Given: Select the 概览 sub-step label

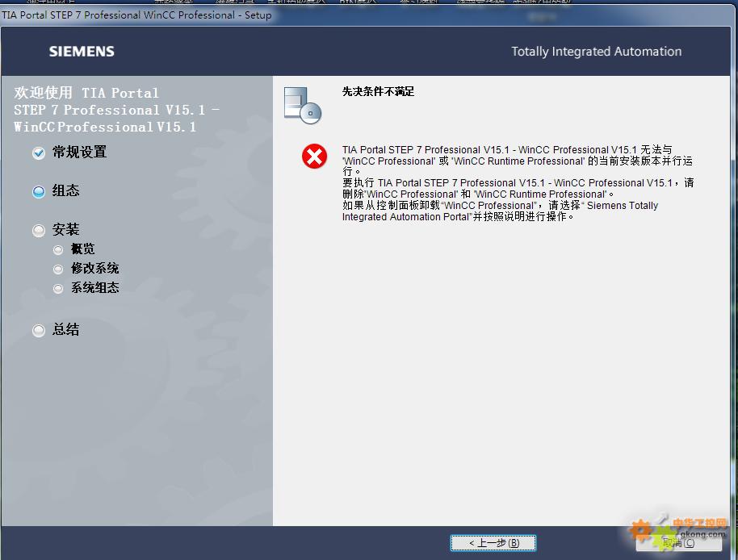Looking at the screenshot, I should pos(83,249).
